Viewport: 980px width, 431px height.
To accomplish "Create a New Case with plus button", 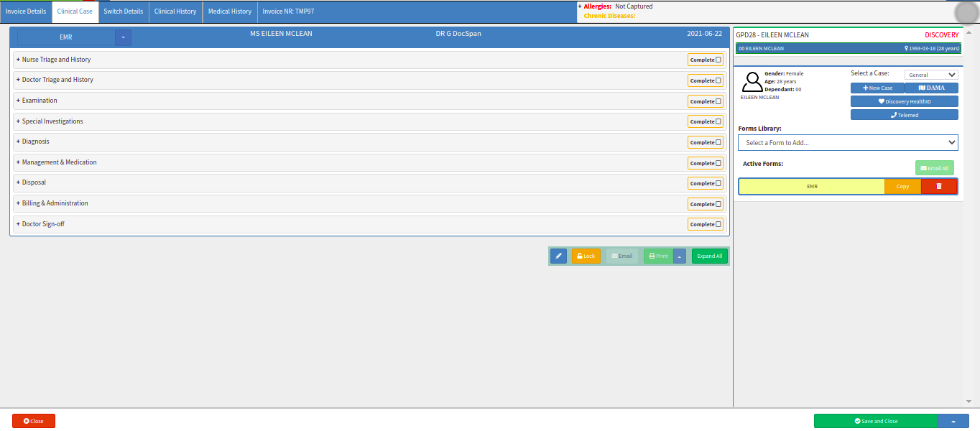I will [x=877, y=88].
